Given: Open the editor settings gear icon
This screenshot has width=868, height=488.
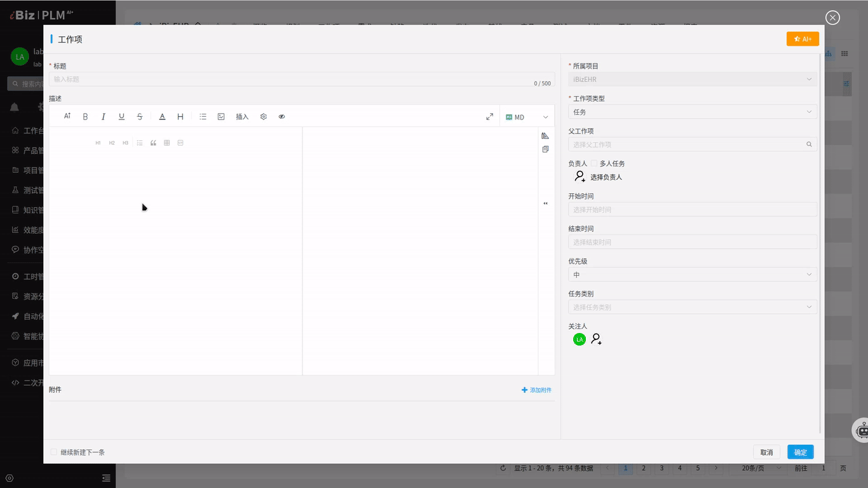Looking at the screenshot, I should point(263,116).
